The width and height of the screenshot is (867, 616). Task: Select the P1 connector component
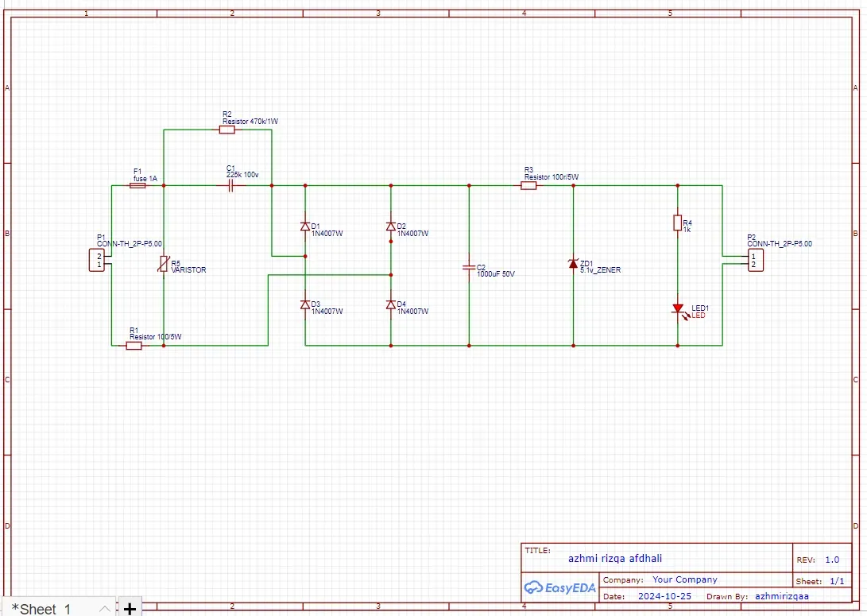click(x=97, y=260)
